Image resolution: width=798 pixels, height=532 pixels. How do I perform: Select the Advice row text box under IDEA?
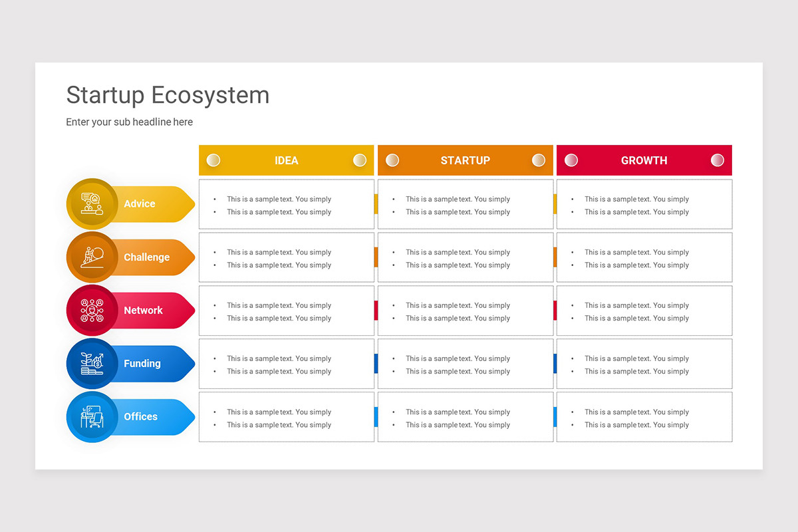tap(287, 204)
